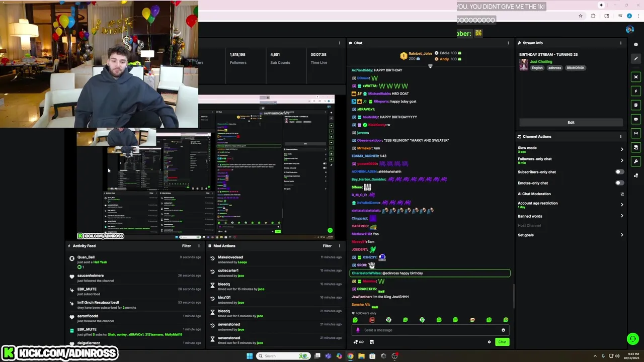This screenshot has height=362, width=644.
Task: Click Makelovedead in Mod Actions
Action: [x=230, y=257]
